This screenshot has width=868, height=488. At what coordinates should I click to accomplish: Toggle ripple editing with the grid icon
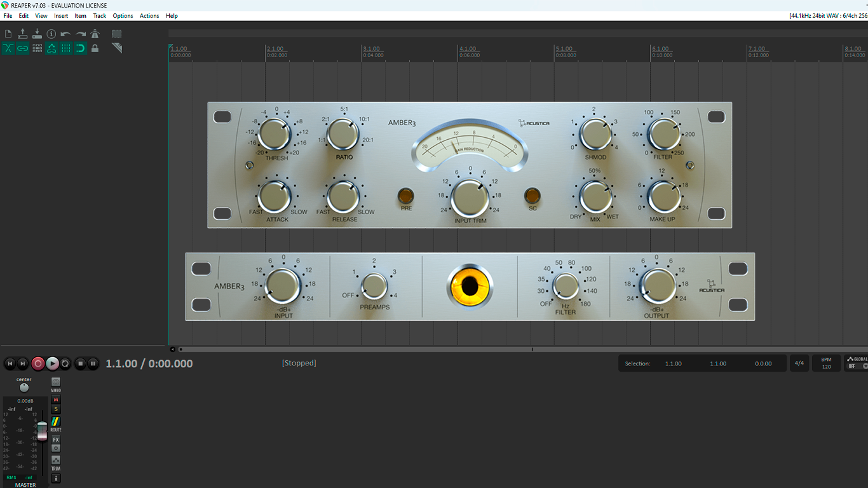point(37,48)
